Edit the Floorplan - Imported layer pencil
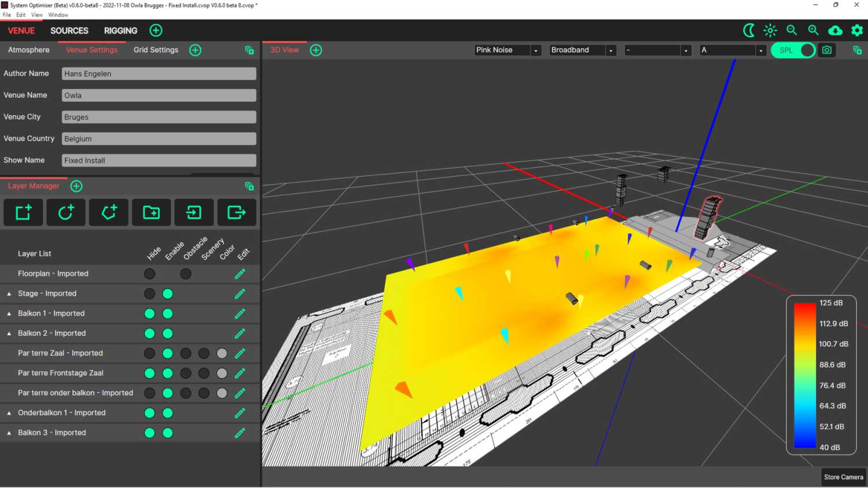Viewport: 868px width, 488px height. point(240,274)
